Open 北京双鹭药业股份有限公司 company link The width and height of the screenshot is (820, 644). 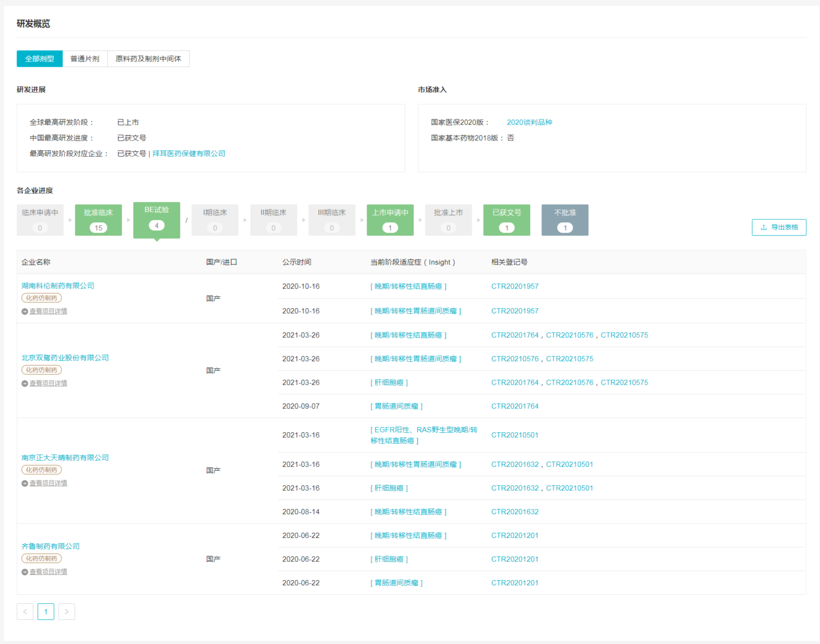tap(65, 358)
